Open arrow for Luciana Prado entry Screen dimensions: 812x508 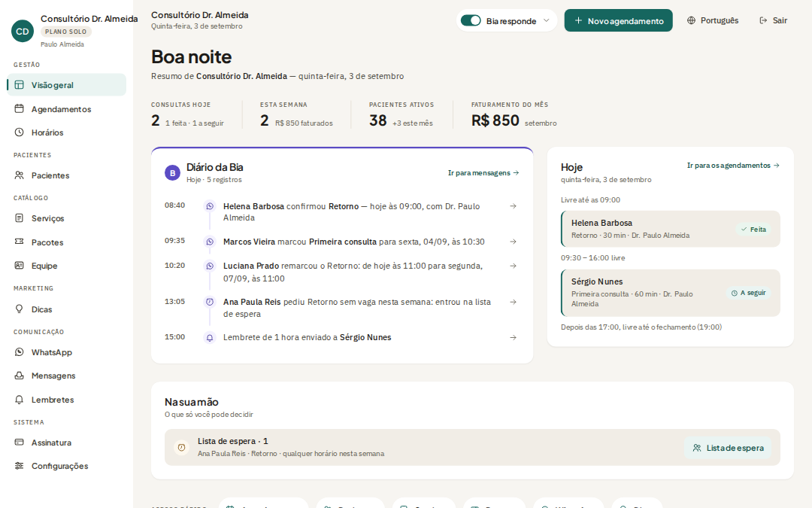514,266
